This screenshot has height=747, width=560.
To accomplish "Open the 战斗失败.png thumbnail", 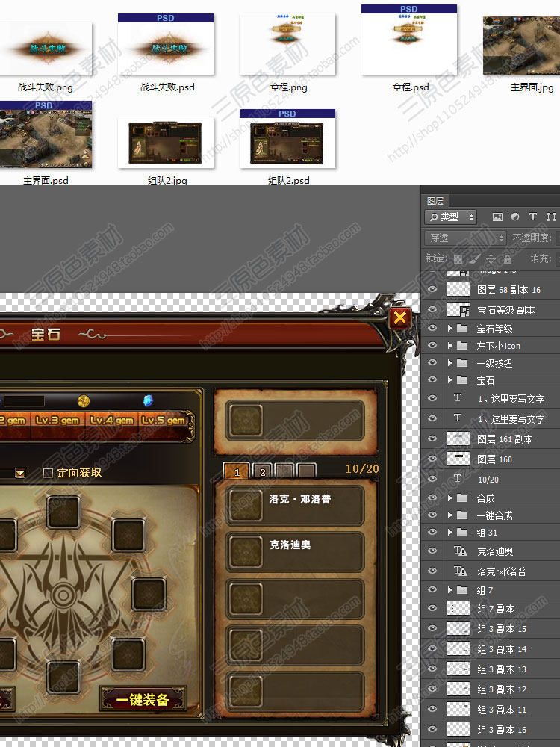I will 46,48.
